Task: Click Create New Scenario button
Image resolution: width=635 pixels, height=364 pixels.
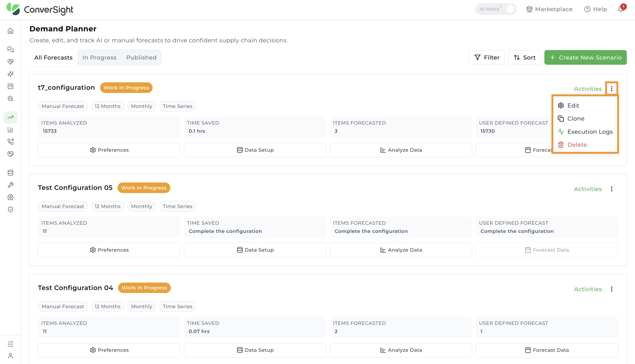Action: coord(585,57)
